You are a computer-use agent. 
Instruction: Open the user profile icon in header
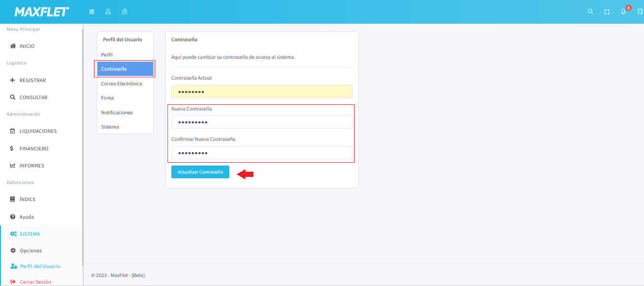click(108, 12)
